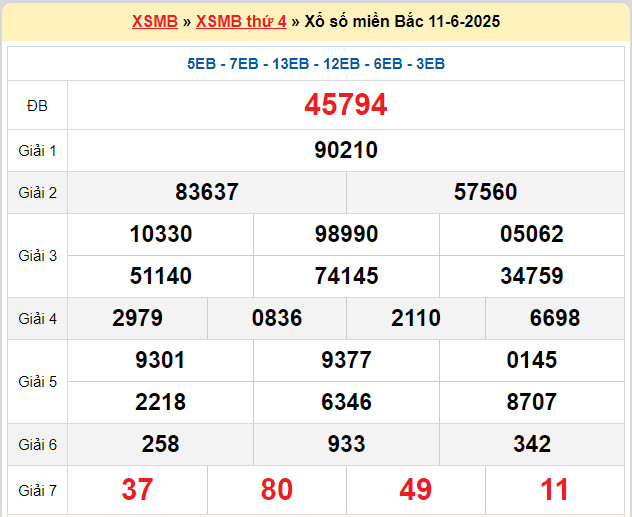The image size is (632, 517).
Task: Click the ticket codes line starting 5EB
Action: pos(316,64)
